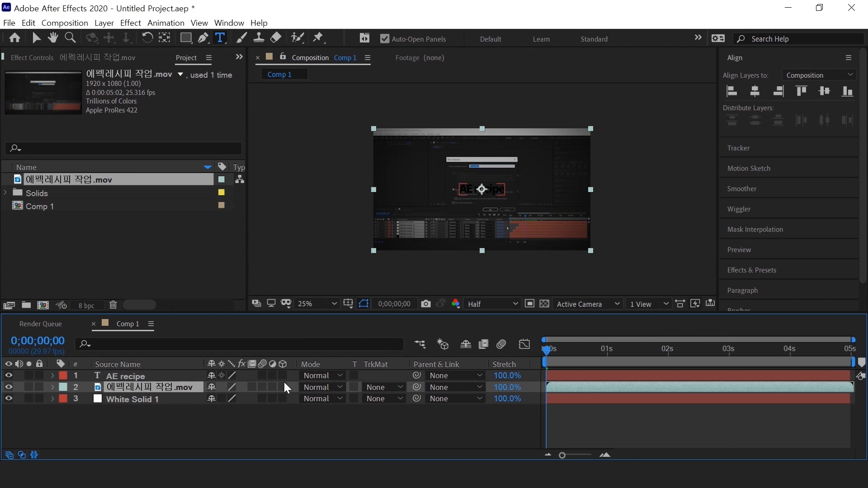The width and height of the screenshot is (868, 488).
Task: Switch to the Render Queue tab
Action: click(41, 324)
